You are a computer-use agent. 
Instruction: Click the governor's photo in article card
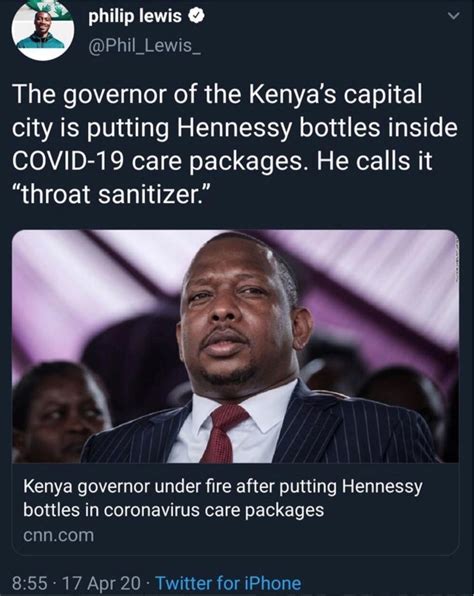(x=236, y=346)
